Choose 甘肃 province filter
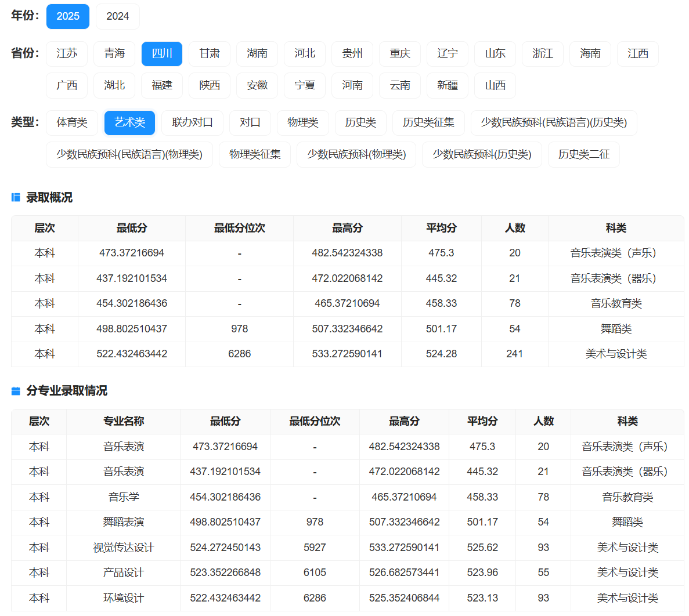 [210, 53]
